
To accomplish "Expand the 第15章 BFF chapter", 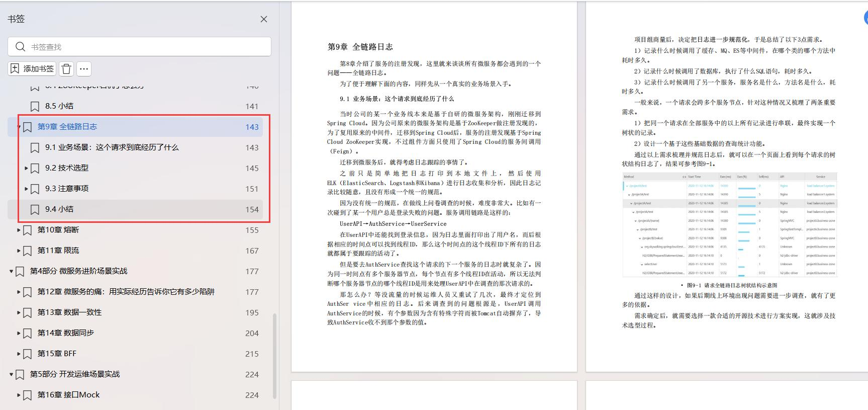I will (x=19, y=354).
